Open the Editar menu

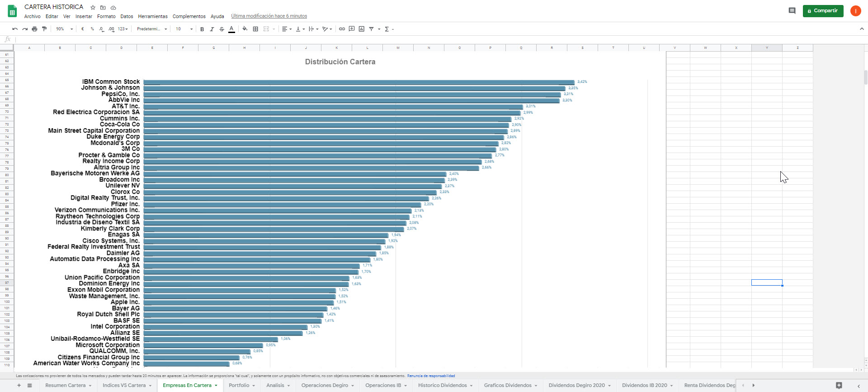52,16
